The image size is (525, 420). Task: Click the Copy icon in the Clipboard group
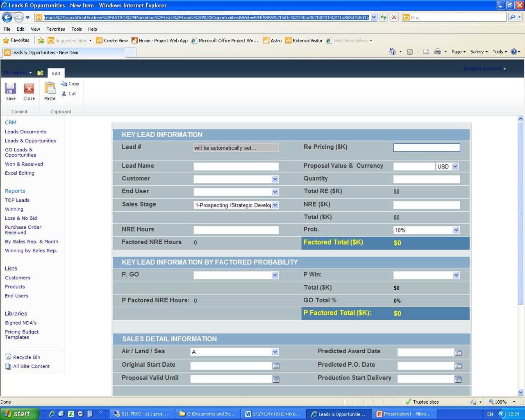[x=64, y=84]
